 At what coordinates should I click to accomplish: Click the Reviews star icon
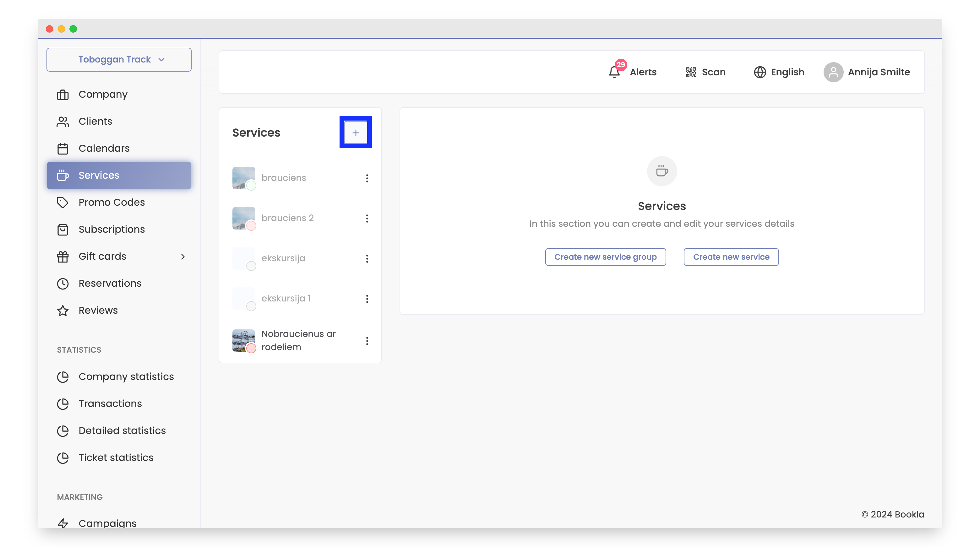point(63,311)
